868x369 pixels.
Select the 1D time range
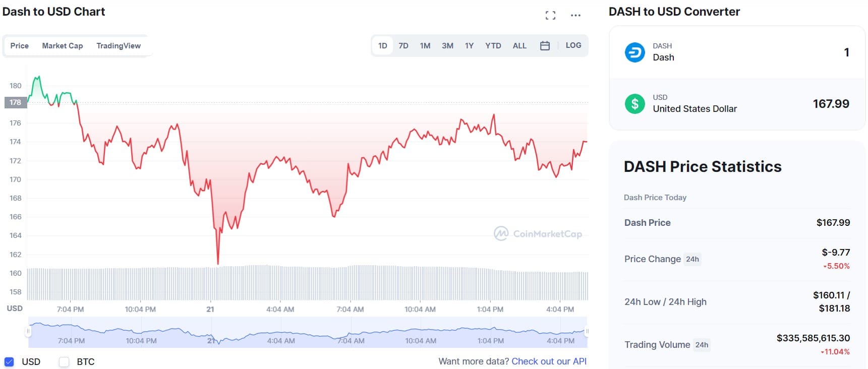pos(383,46)
